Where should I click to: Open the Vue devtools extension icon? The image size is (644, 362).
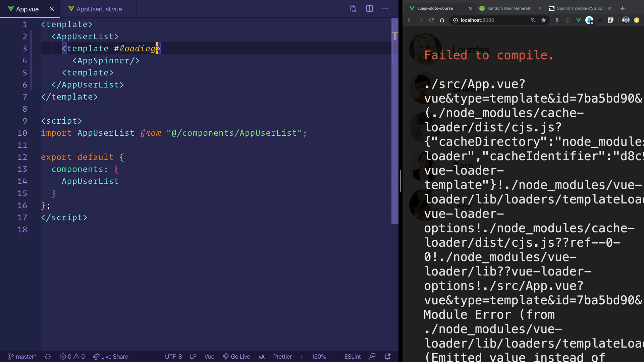click(x=579, y=20)
